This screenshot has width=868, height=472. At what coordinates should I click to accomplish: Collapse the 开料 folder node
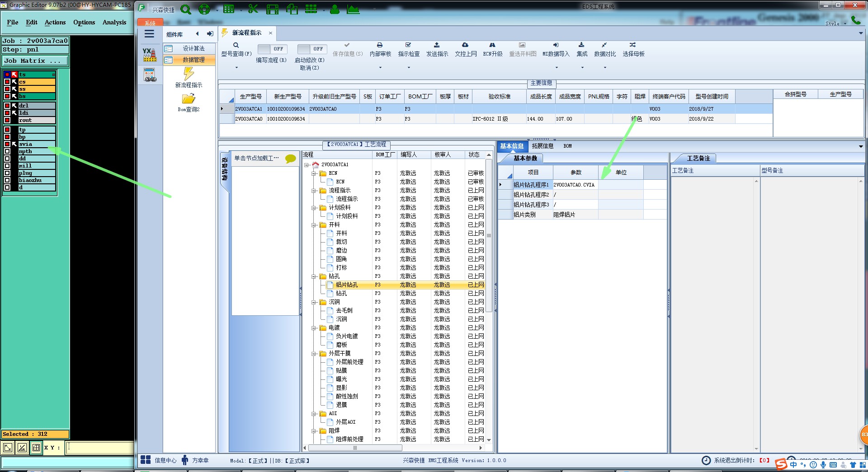click(314, 225)
